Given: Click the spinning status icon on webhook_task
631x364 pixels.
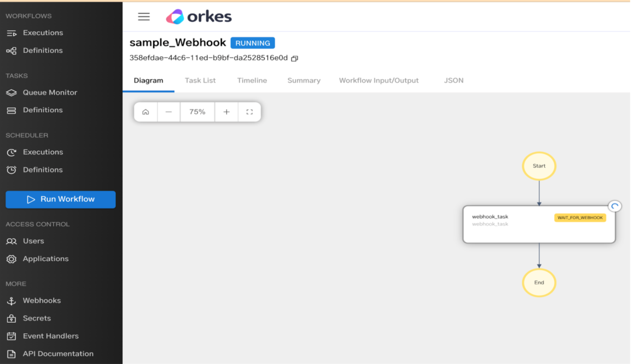Looking at the screenshot, I should [614, 206].
